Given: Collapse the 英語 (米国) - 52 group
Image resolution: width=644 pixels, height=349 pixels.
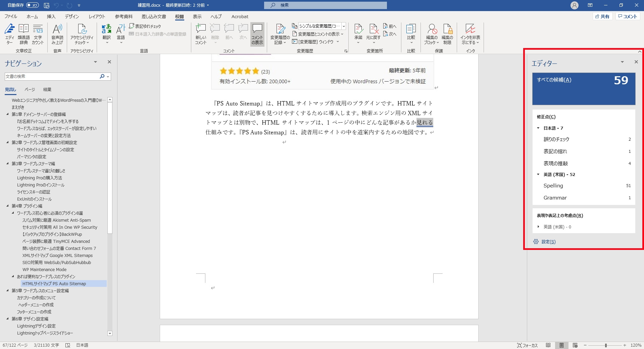Looking at the screenshot, I should 538,174.
